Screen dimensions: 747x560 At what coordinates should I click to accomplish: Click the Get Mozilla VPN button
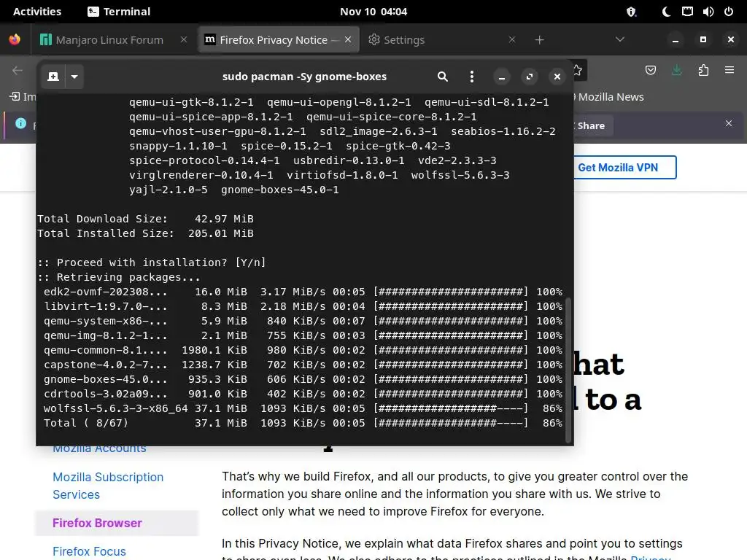(x=624, y=168)
